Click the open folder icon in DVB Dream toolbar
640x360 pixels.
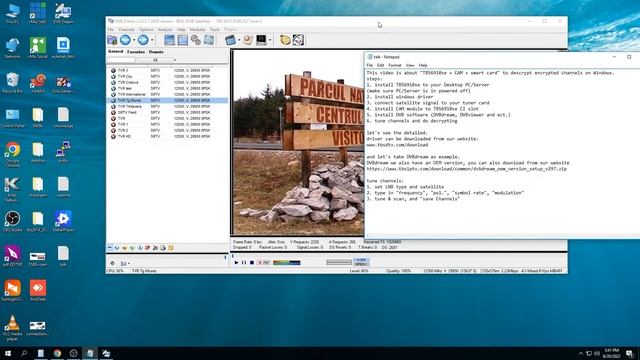click(x=112, y=40)
